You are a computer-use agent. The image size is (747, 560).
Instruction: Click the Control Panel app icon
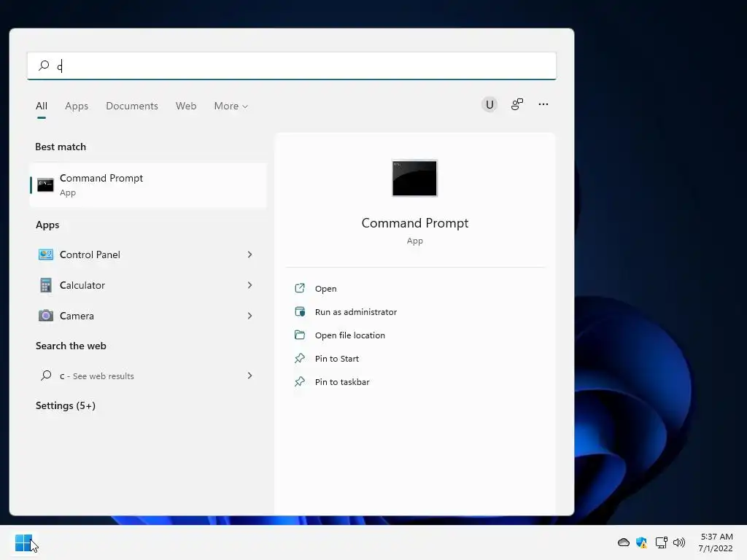point(46,254)
